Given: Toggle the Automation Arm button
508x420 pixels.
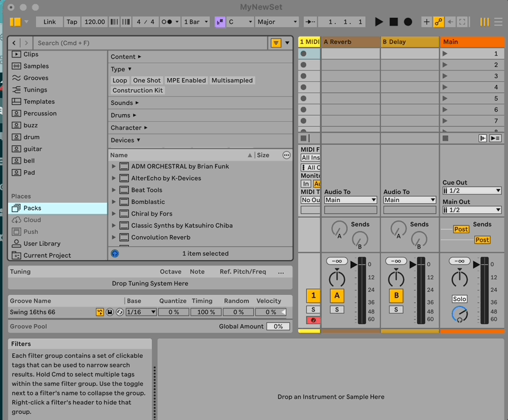Looking at the screenshot, I should coord(438,22).
